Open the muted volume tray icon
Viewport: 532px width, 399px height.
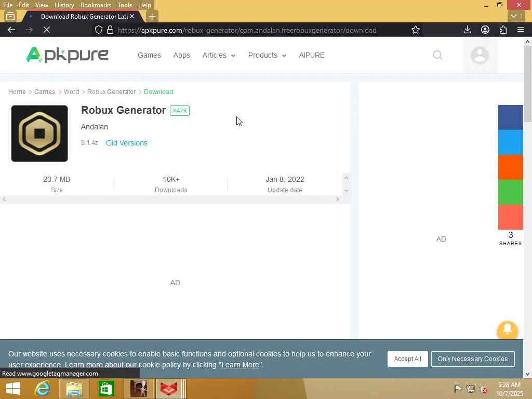click(x=483, y=389)
